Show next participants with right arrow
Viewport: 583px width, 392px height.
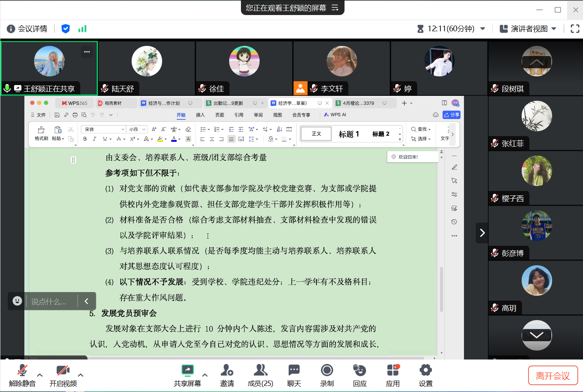click(482, 233)
